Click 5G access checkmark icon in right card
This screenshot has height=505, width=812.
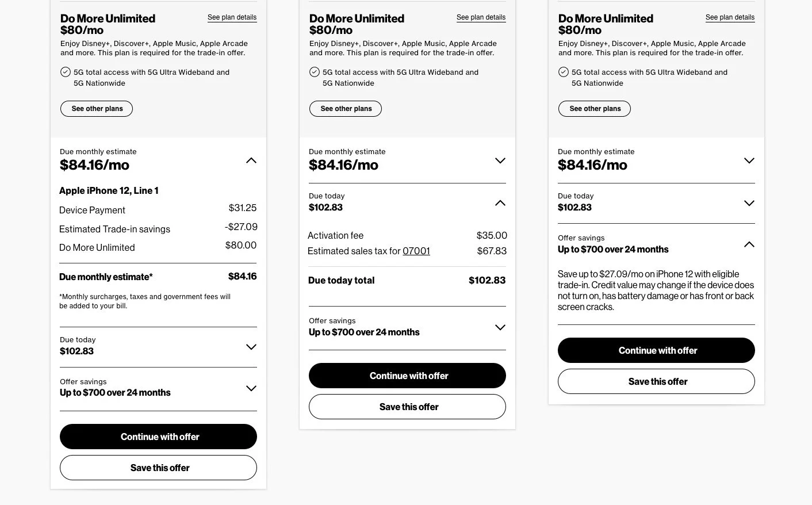564,72
